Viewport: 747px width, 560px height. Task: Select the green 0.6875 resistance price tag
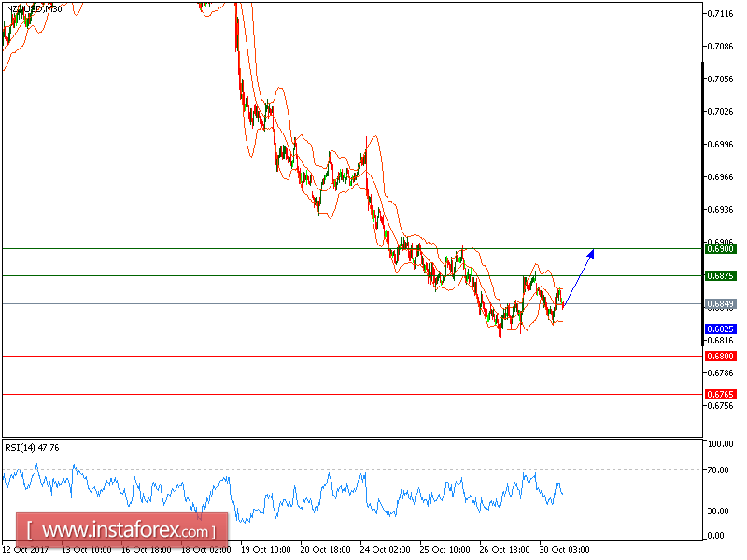(x=721, y=277)
